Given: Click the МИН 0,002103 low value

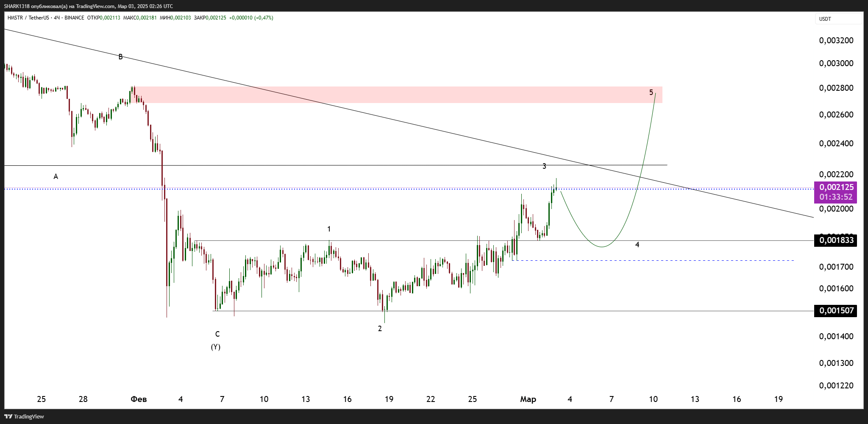Looking at the screenshot, I should (x=175, y=18).
